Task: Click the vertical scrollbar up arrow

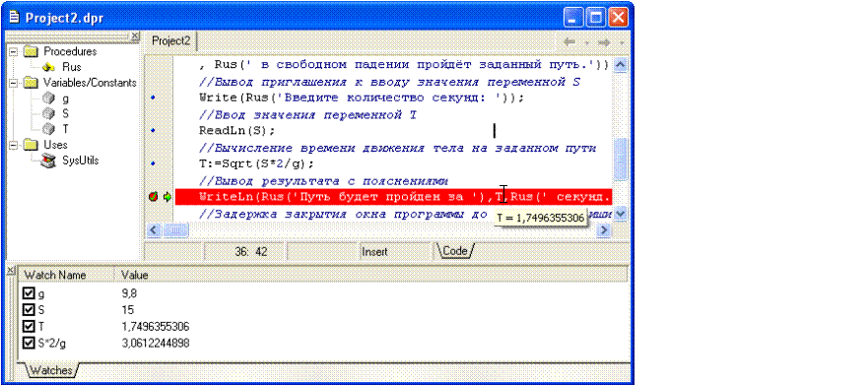Action: 621,64
